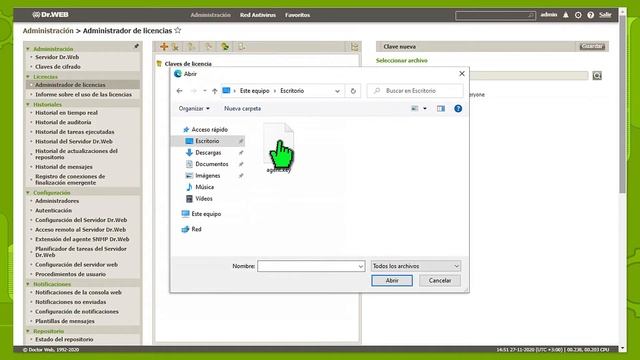
Task: Open recent locations dropdown near navigation arrows
Action: click(204, 91)
